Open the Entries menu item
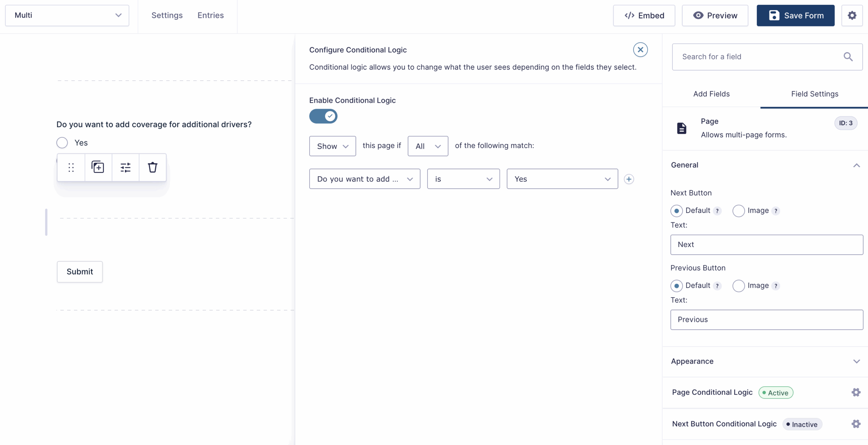Viewport: 868px width, 445px height. [x=211, y=15]
